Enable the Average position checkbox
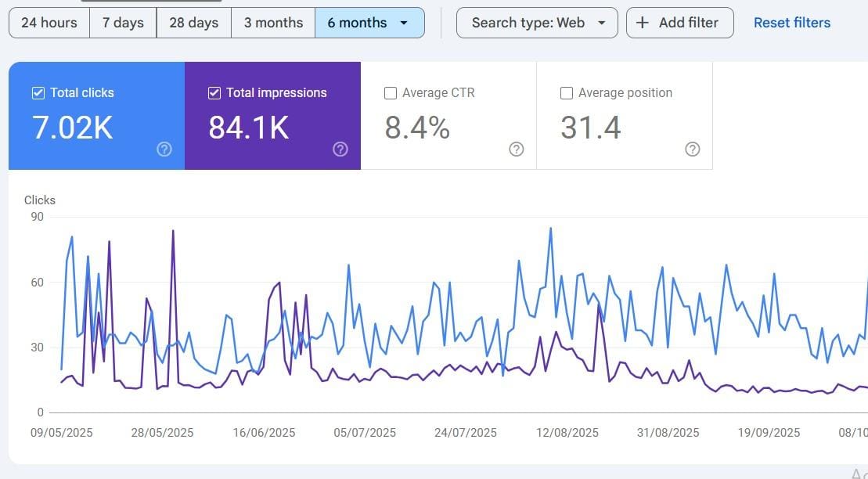The image size is (868, 479). tap(567, 93)
